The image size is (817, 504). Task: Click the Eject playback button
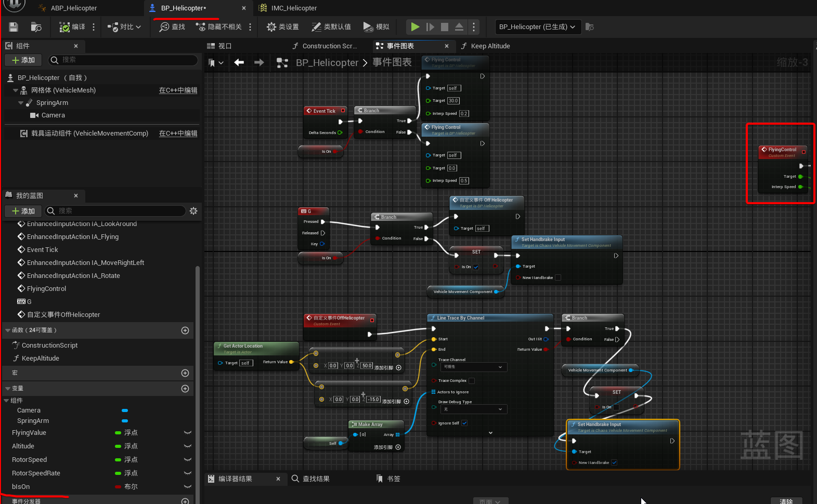pos(459,27)
